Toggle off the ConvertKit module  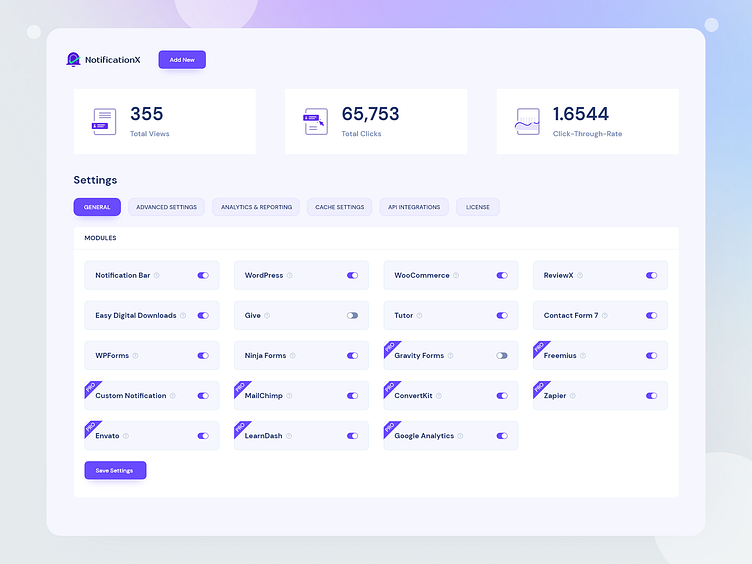pyautogui.click(x=502, y=396)
